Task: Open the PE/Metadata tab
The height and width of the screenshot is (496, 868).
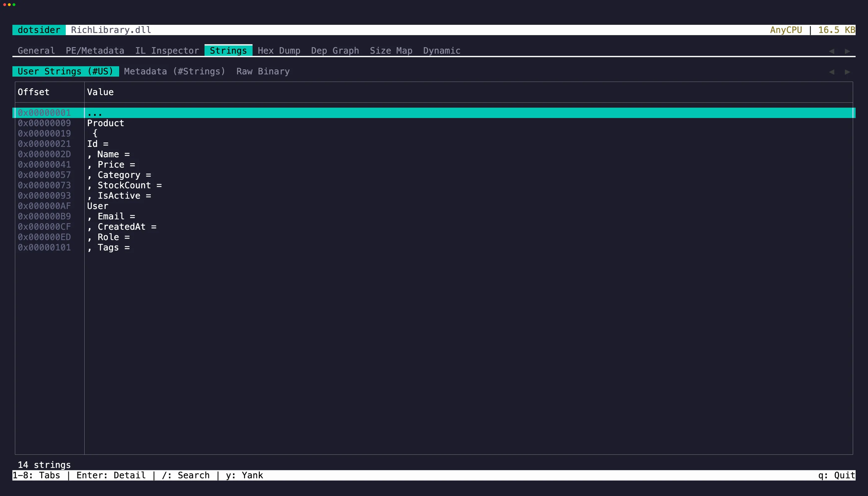Action: tap(95, 51)
